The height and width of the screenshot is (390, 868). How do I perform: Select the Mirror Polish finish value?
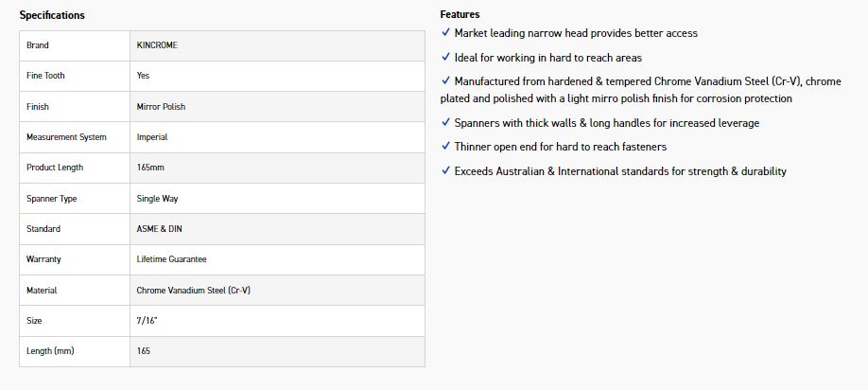[x=161, y=107]
